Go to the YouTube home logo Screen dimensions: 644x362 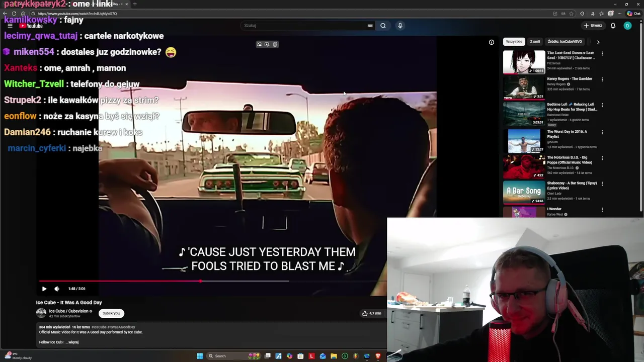pos(31,26)
